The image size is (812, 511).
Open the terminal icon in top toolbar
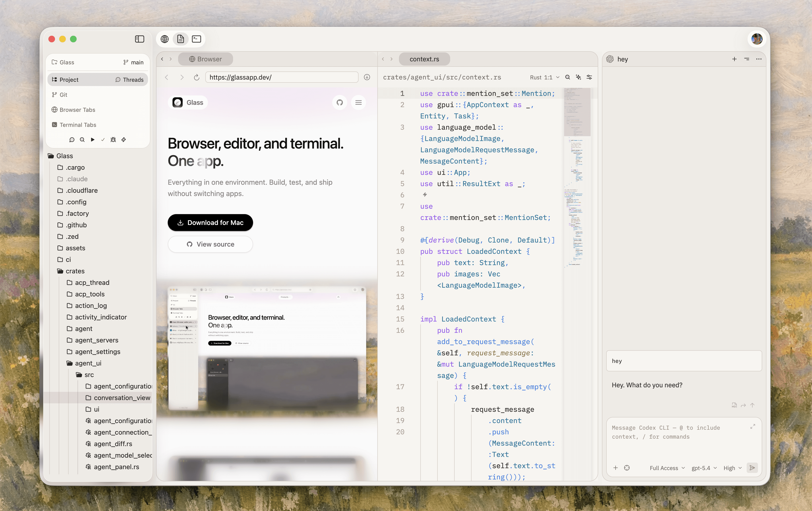[197, 39]
